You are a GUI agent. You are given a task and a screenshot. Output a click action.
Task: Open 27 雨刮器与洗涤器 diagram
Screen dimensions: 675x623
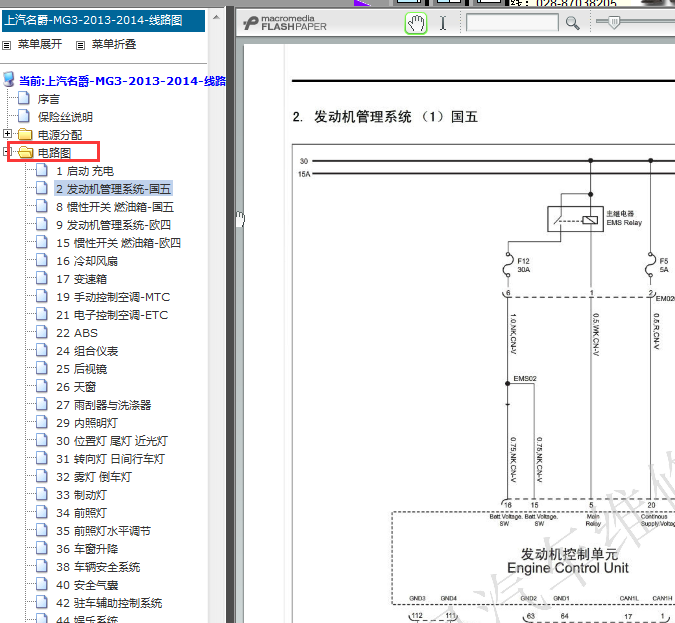point(103,405)
